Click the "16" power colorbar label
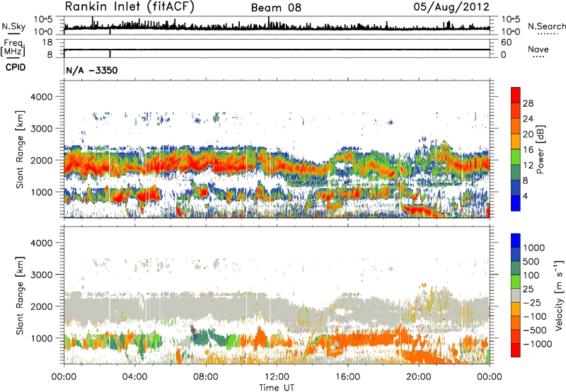566x392 pixels. [528, 150]
